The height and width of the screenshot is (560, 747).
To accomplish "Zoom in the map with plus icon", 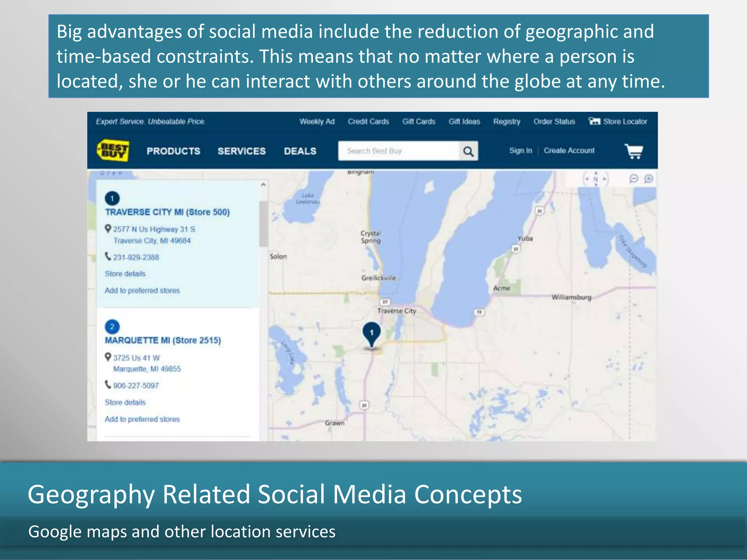I will pos(649,178).
